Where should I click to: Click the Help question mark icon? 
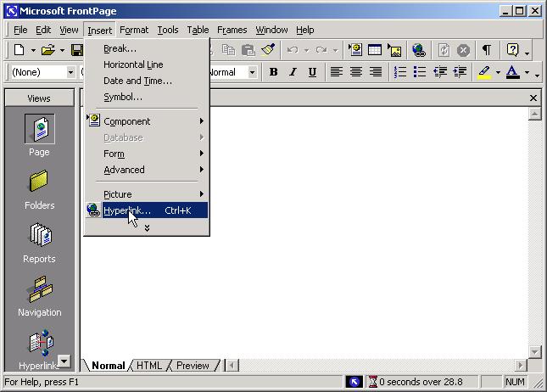point(512,50)
